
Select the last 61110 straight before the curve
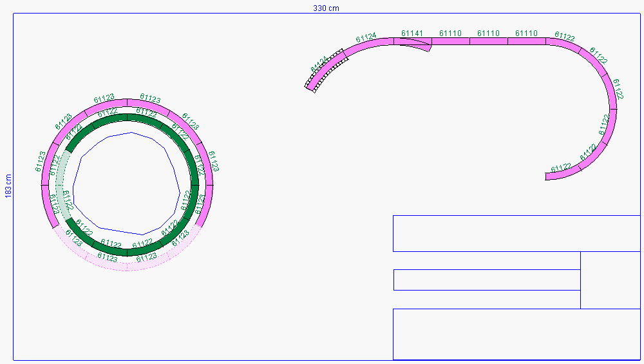[527, 41]
